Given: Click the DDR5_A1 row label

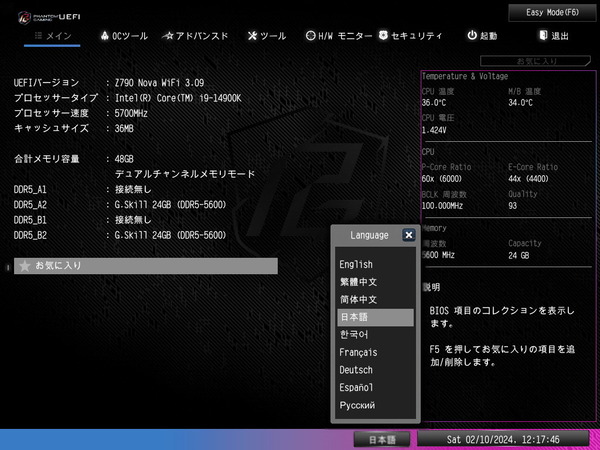Looking at the screenshot, I should (30, 190).
